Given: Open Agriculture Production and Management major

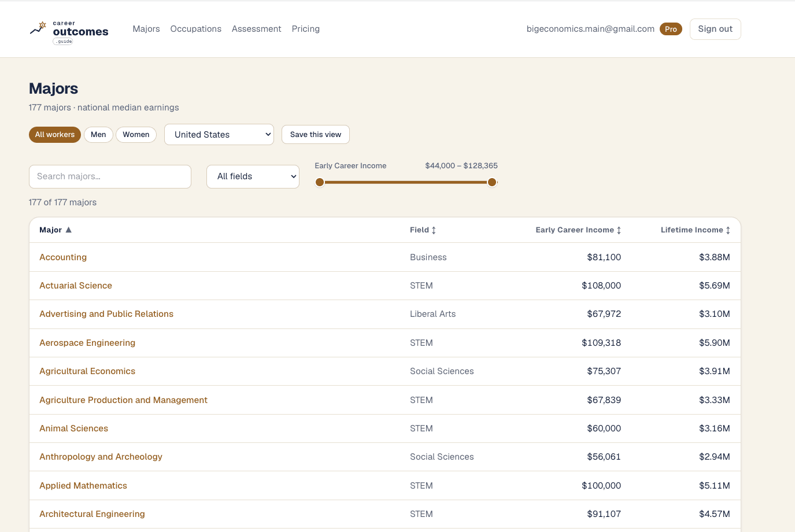Looking at the screenshot, I should [123, 400].
